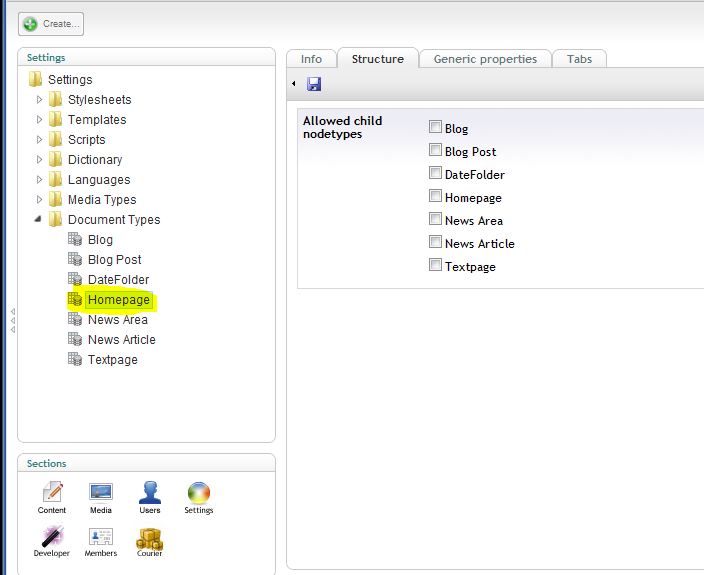The height and width of the screenshot is (575, 704).
Task: Select DateFolder in the tree
Action: coord(119,280)
